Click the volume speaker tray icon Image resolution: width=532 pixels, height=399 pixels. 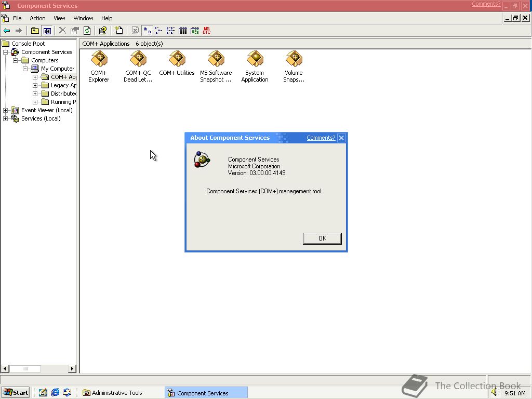(495, 393)
